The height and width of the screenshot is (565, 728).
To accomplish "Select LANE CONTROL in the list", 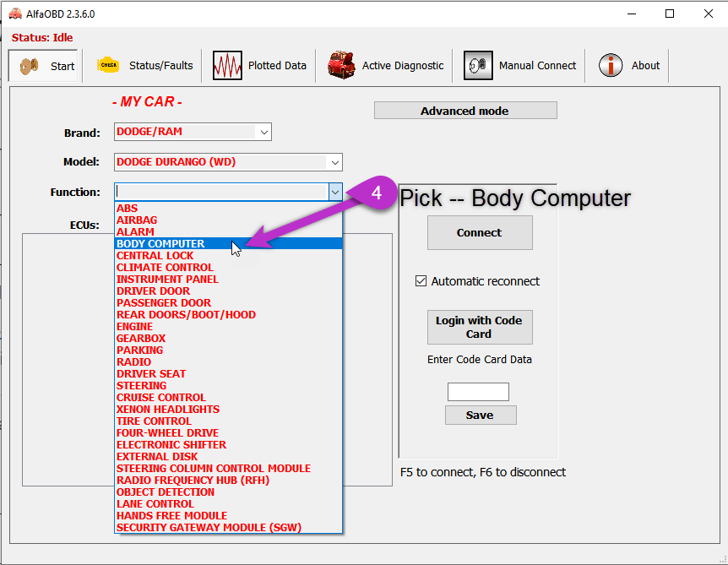I will coord(228,504).
